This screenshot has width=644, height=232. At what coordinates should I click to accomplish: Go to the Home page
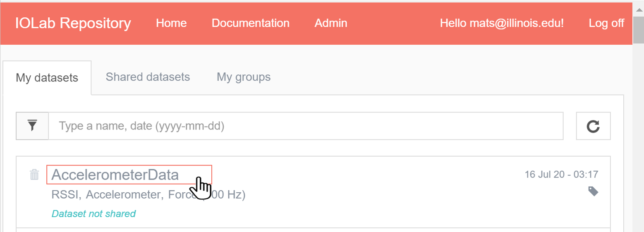tap(171, 23)
